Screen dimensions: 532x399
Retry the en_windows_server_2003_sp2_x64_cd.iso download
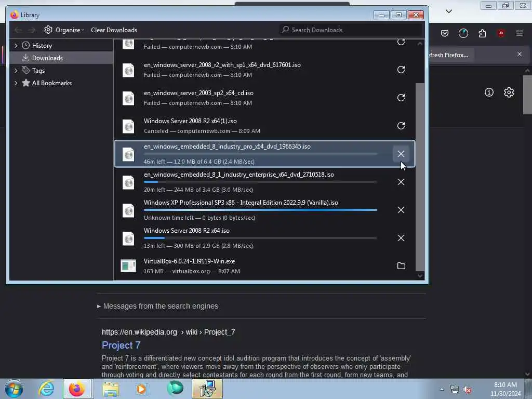click(x=401, y=98)
